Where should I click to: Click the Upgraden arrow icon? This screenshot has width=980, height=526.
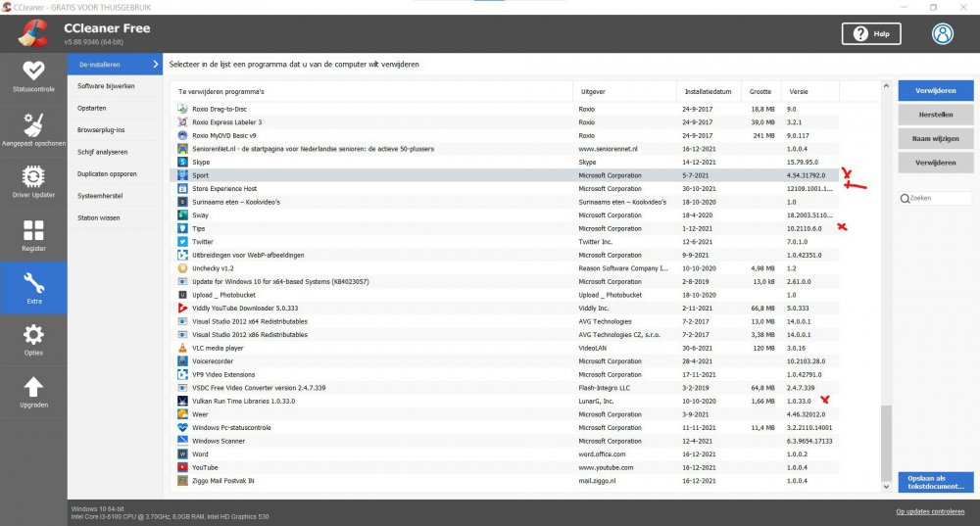[x=33, y=387]
